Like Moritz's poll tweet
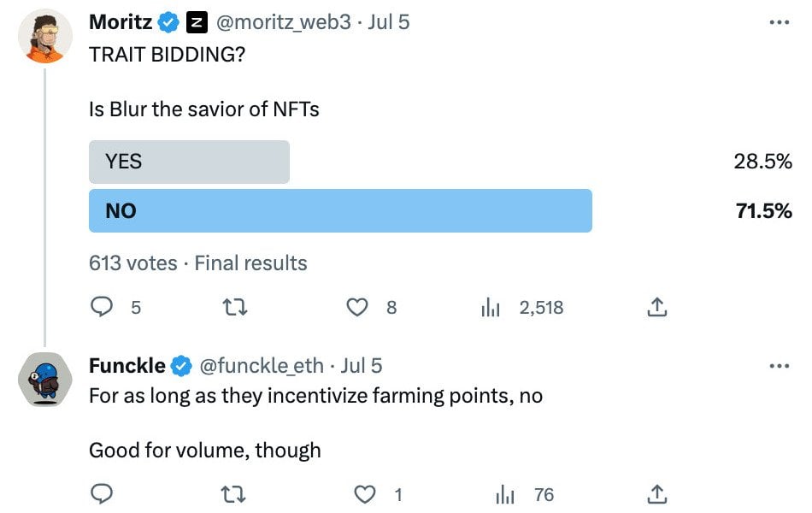Image resolution: width=812 pixels, height=513 pixels. point(356,307)
